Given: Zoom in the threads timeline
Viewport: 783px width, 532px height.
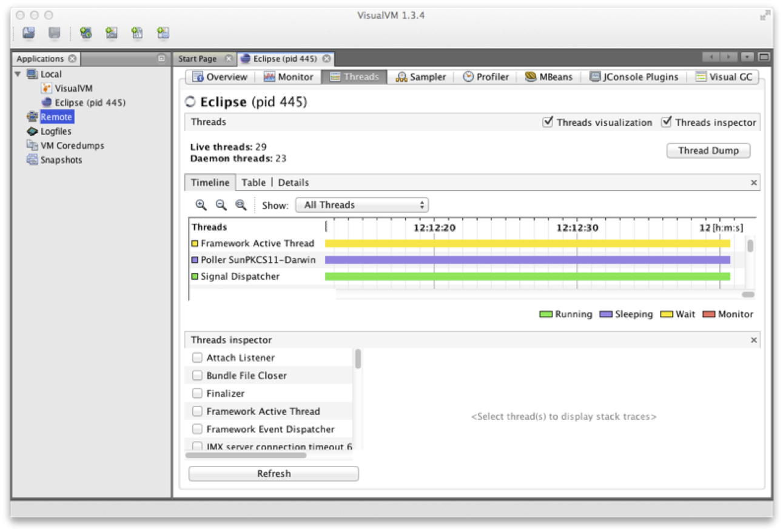Looking at the screenshot, I should pos(201,205).
